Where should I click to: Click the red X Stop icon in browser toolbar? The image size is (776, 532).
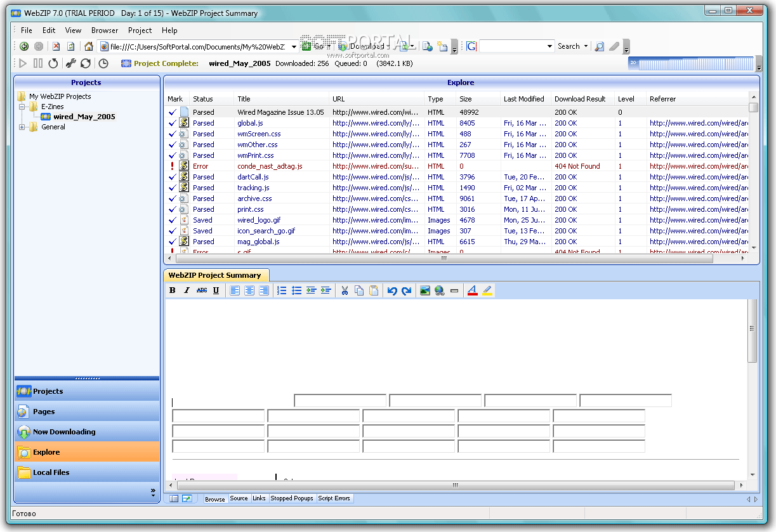click(56, 46)
